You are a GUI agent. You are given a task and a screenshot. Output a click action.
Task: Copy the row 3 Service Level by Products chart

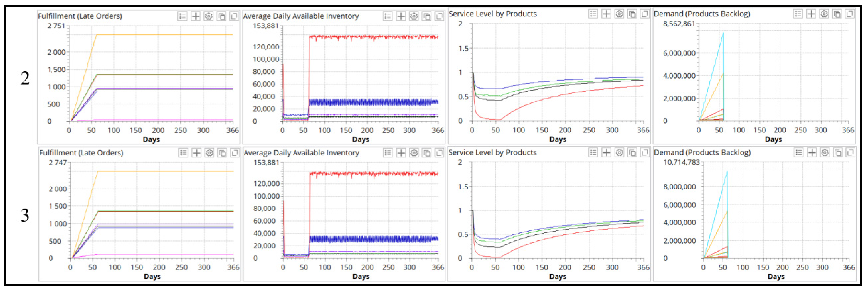click(x=632, y=153)
